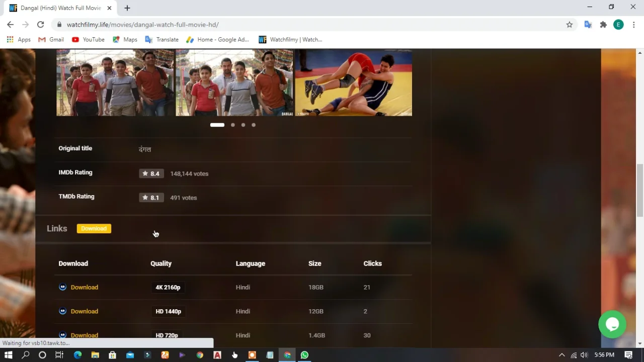
Task: Open File Explorer from the taskbar
Action: [95, 355]
